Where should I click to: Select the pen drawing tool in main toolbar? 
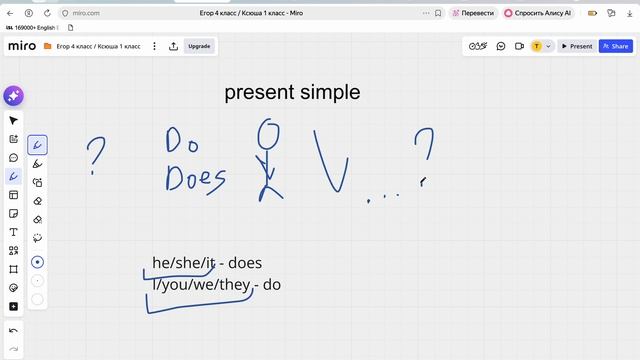[13, 176]
